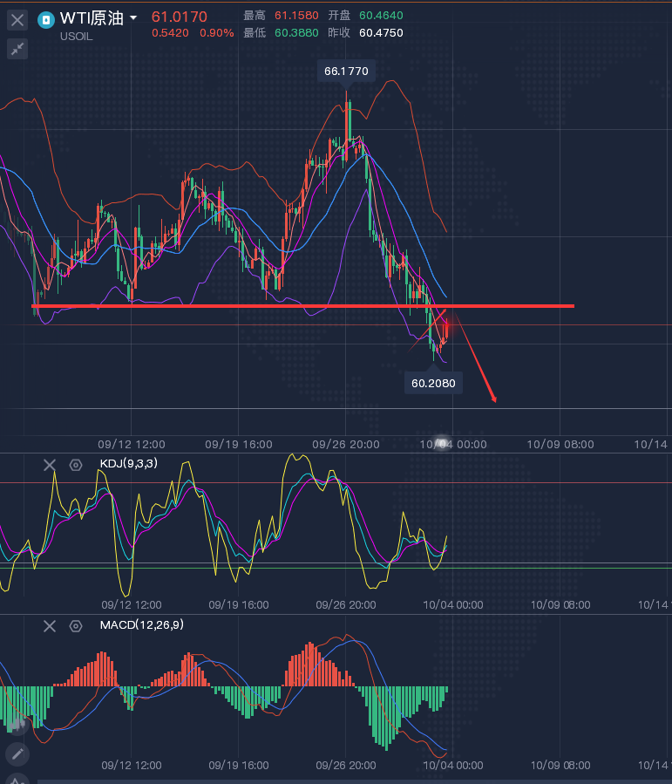
Task: Open the candlestick chart type button
Action: 17,725
